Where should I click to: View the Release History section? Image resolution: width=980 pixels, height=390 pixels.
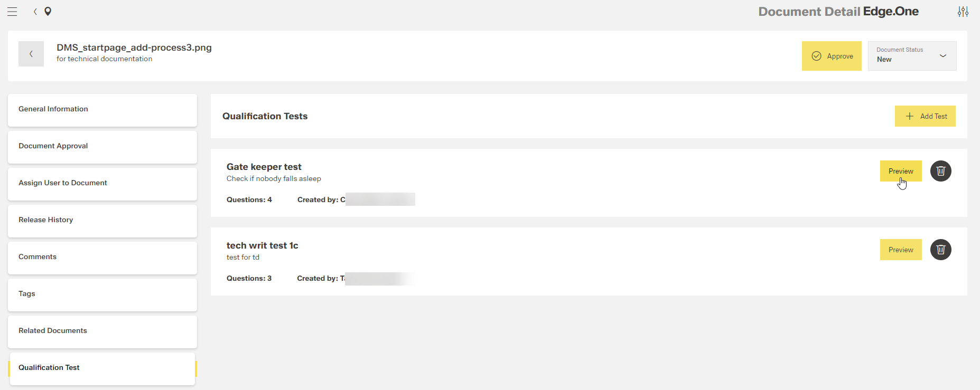(x=102, y=221)
